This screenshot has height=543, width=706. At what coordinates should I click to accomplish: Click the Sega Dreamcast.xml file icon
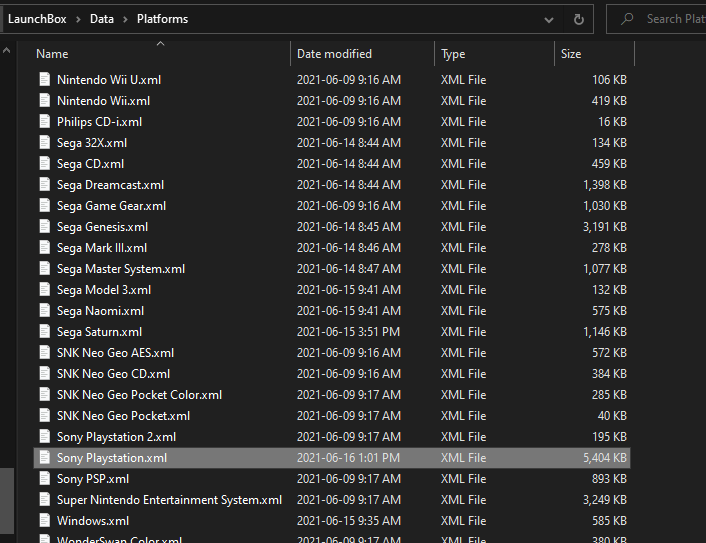(45, 185)
